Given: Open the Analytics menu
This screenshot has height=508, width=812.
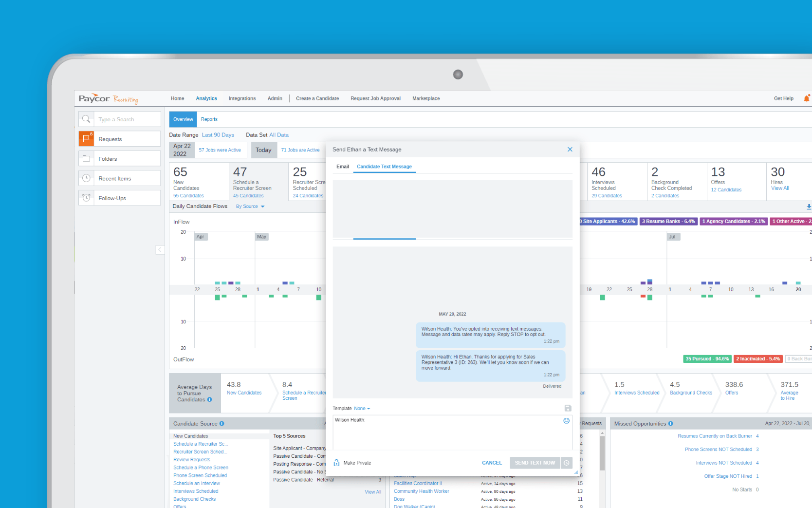Looking at the screenshot, I should [206, 98].
